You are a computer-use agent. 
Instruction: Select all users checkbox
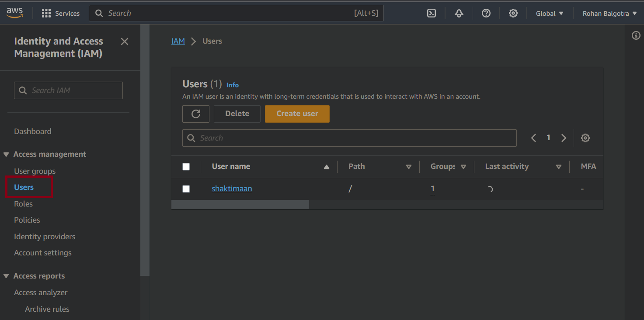[x=186, y=167]
